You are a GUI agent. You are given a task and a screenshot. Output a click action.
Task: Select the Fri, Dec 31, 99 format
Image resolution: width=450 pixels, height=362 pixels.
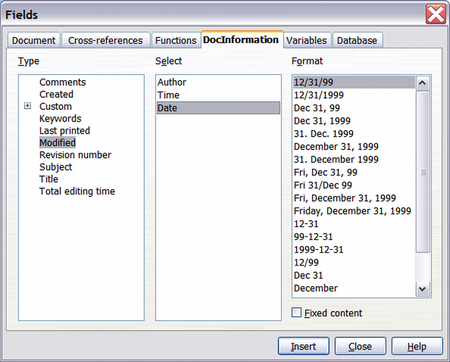tap(354, 172)
